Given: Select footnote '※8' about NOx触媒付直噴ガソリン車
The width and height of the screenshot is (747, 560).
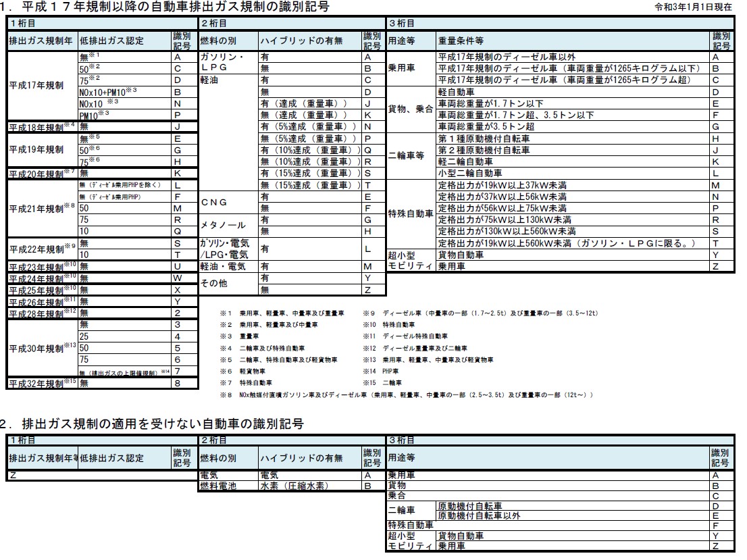Looking at the screenshot, I should [x=407, y=394].
